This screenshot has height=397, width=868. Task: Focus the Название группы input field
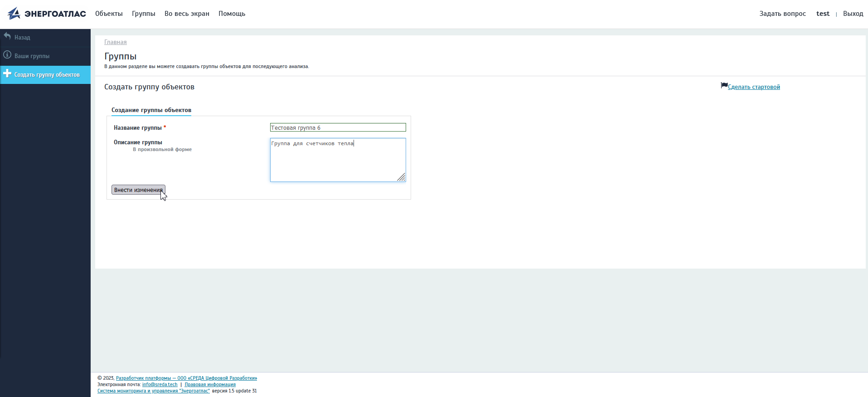click(x=338, y=127)
